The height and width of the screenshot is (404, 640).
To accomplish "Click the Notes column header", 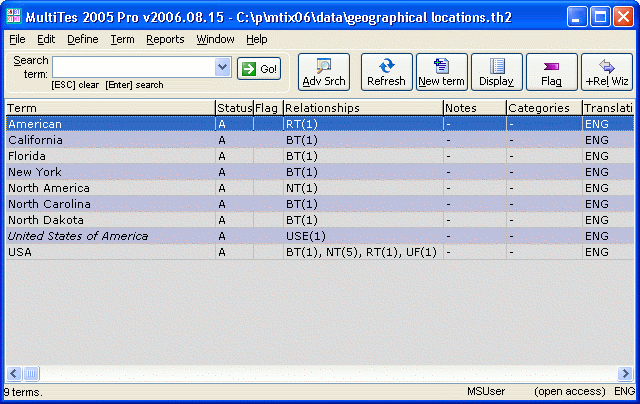I will pyautogui.click(x=475, y=108).
